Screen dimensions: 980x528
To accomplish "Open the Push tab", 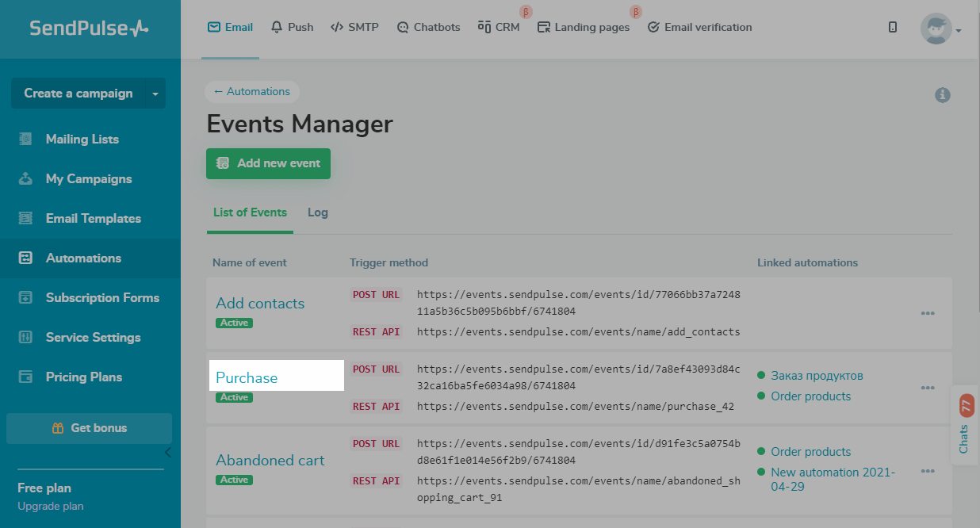I will (x=292, y=27).
